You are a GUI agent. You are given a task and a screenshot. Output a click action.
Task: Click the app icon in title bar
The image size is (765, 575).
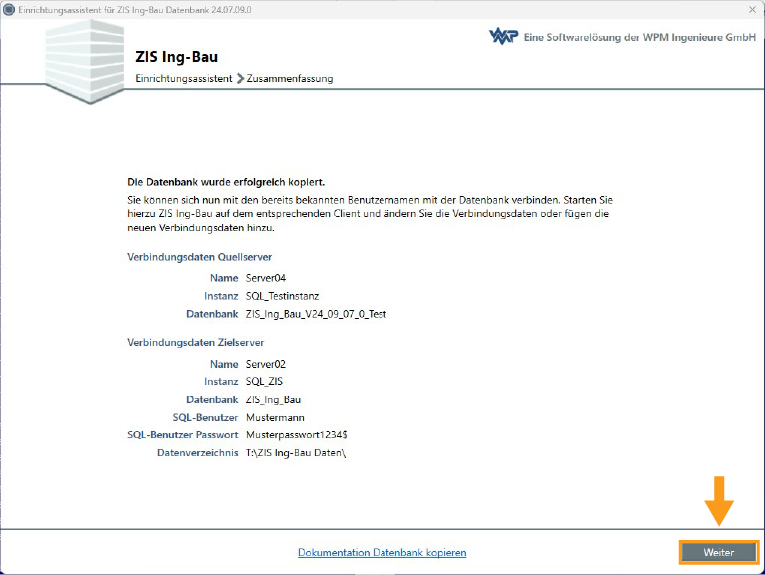pos(9,8)
